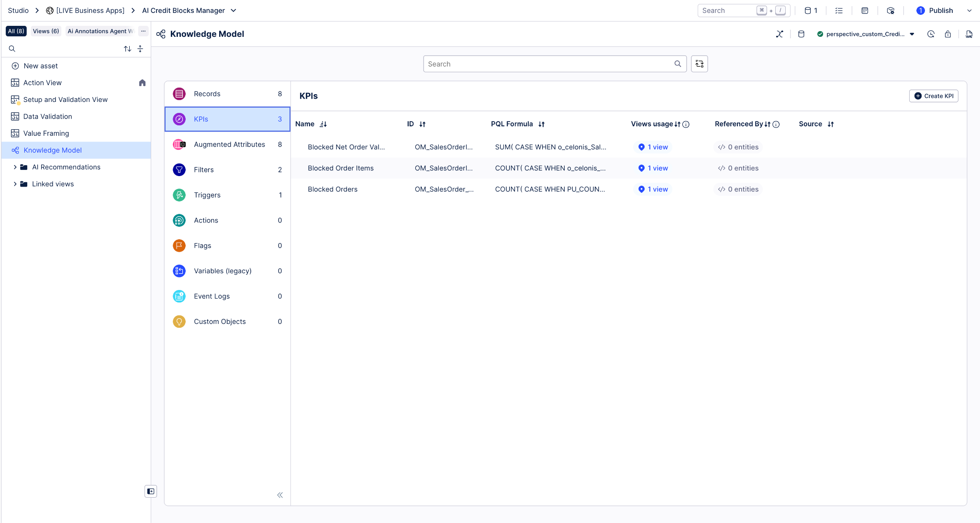This screenshot has height=523, width=980.
Task: Open the Publish dropdown arrow
Action: coord(969,11)
